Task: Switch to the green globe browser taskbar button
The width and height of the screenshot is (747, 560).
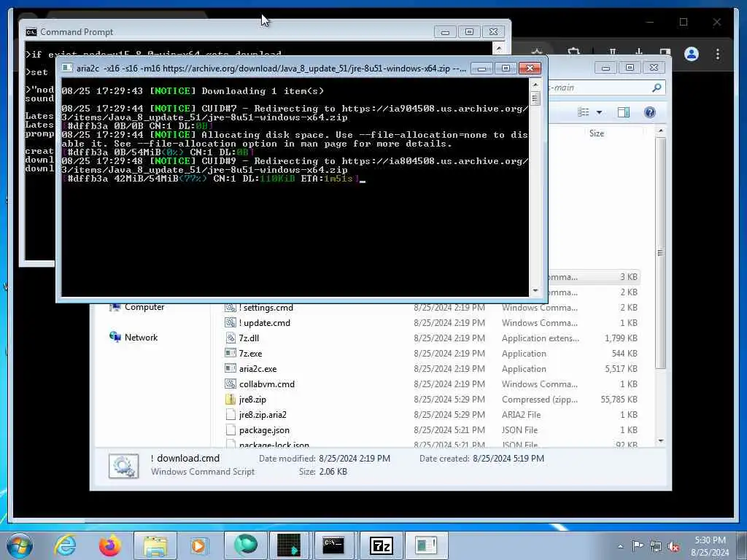Action: (246, 545)
